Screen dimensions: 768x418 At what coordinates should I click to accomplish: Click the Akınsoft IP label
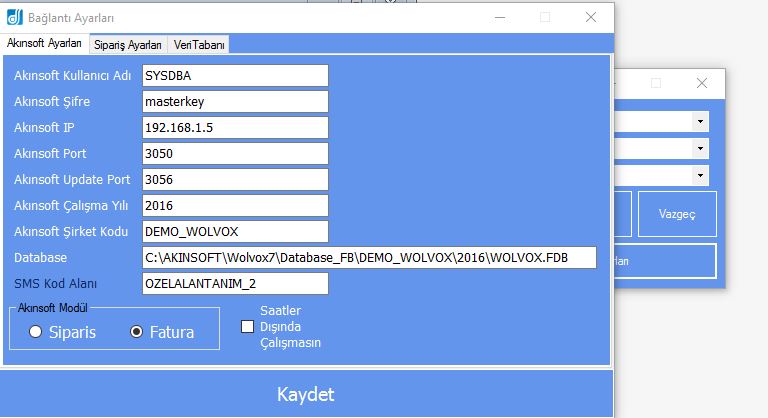tap(44, 128)
